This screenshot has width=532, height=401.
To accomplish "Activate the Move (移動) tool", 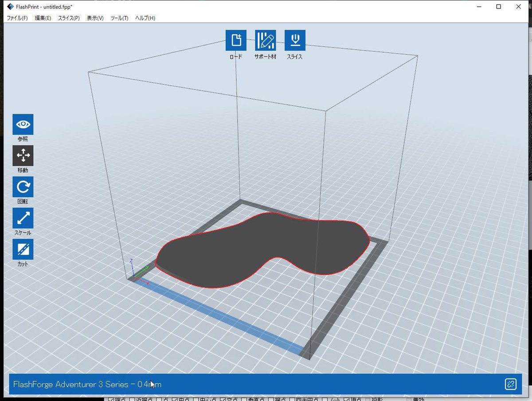I will click(23, 156).
